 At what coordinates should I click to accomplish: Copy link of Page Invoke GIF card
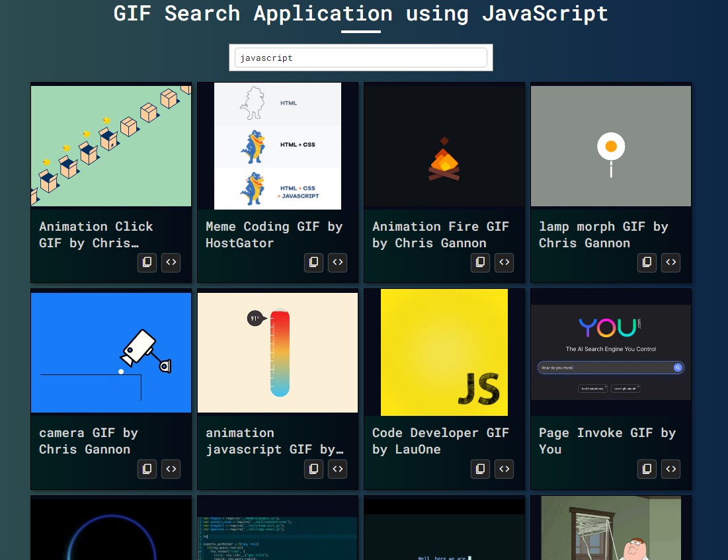(647, 469)
